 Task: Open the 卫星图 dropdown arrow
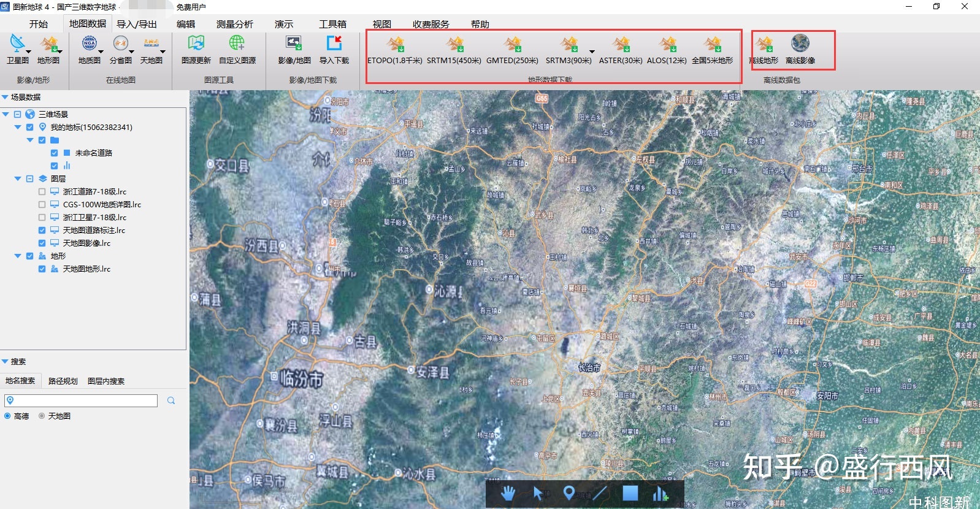click(28, 52)
